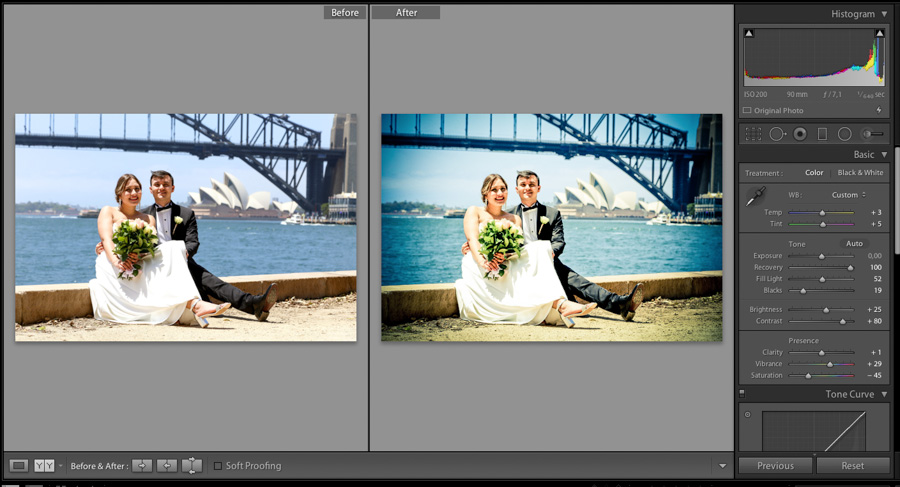Click the Before & After label text

point(99,466)
